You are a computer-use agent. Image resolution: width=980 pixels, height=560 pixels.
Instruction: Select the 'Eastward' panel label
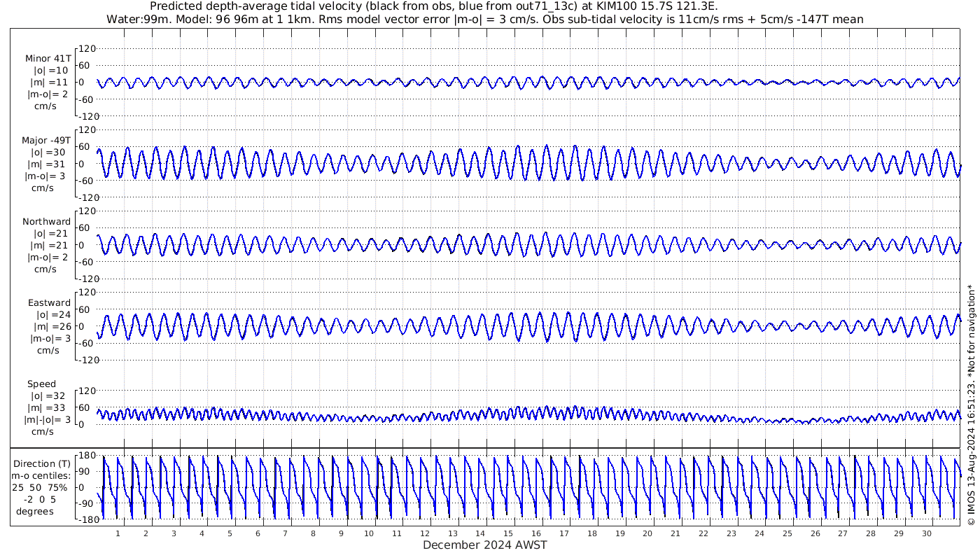click(x=49, y=303)
